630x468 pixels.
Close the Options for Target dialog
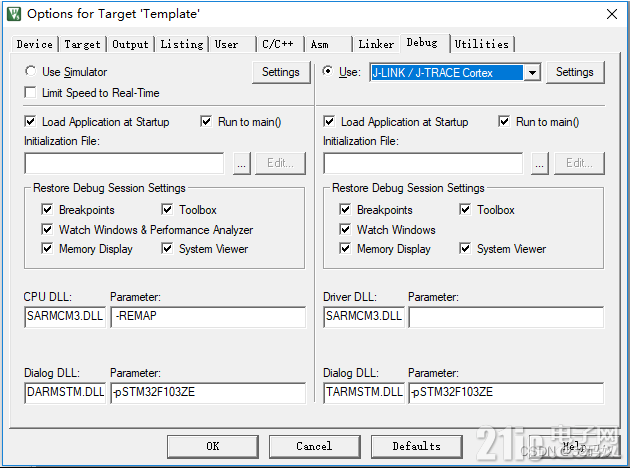pyautogui.click(x=612, y=14)
